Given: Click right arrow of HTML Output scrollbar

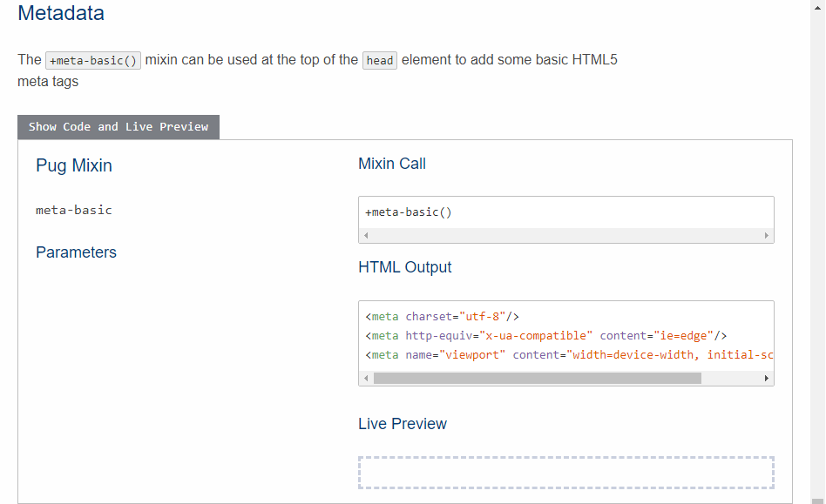Looking at the screenshot, I should click(x=767, y=378).
